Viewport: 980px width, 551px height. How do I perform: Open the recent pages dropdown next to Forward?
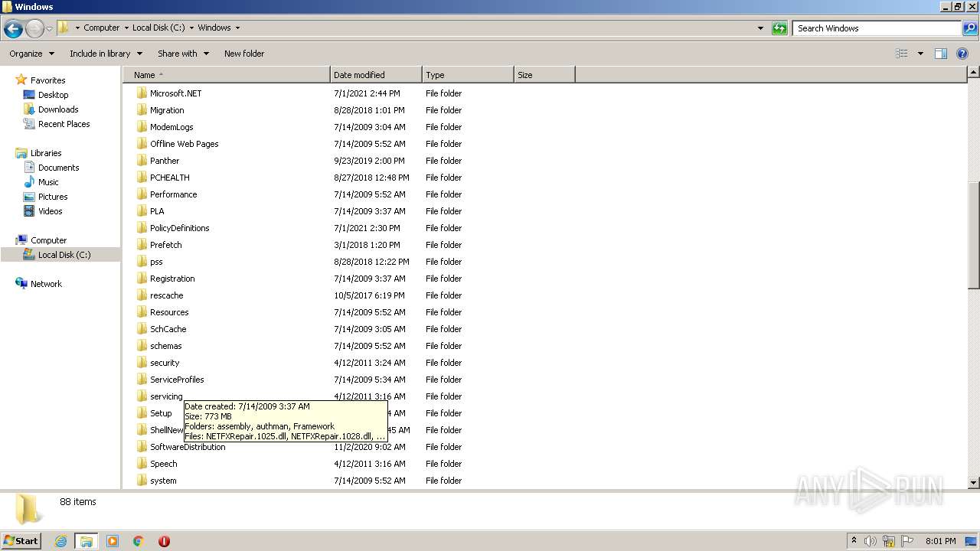coord(50,29)
